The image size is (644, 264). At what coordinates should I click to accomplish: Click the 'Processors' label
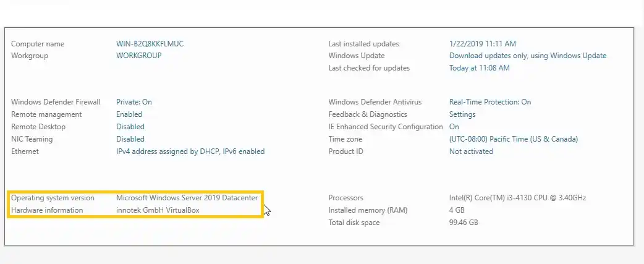pos(346,197)
